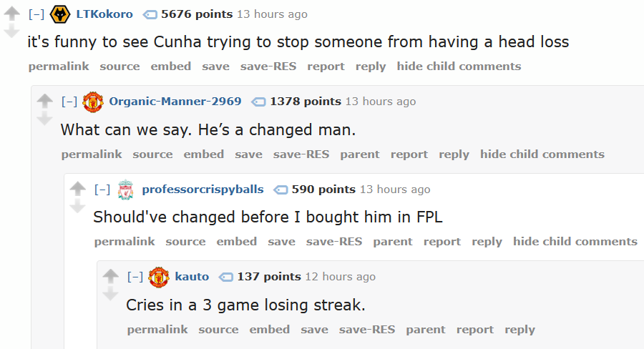Click the Wolves flair icon beside LTKokoro
This screenshot has width=644, height=349.
coord(59,14)
